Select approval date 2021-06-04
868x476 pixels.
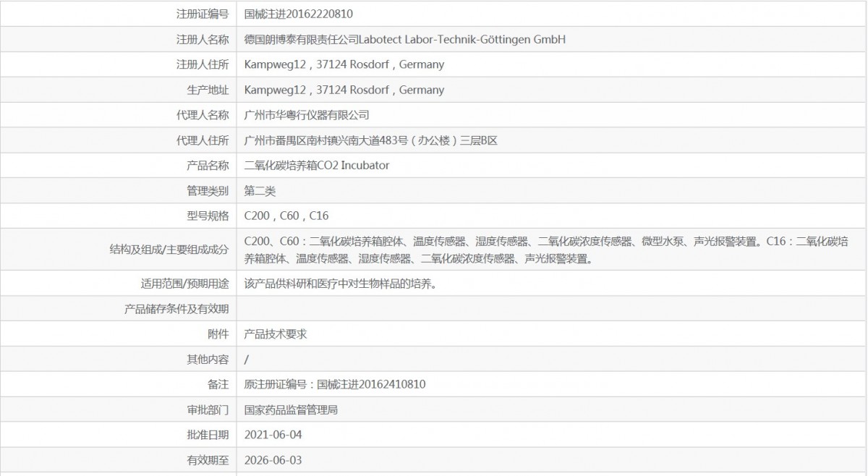click(273, 435)
